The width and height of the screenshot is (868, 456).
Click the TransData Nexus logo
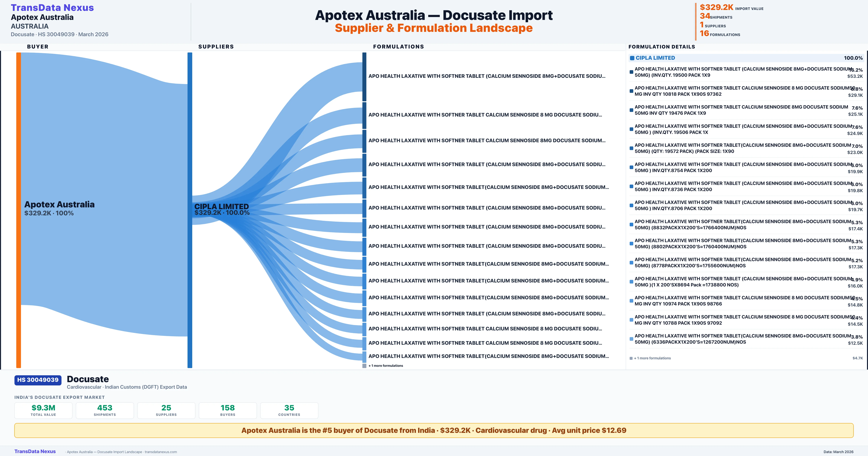coord(52,7)
